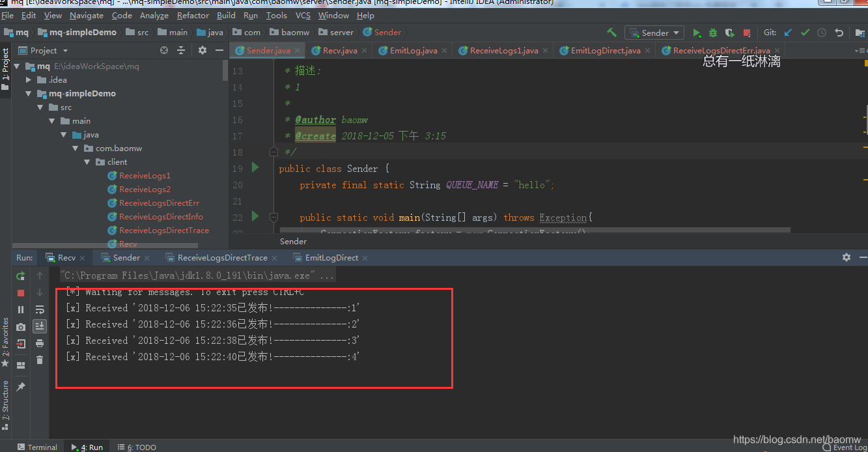This screenshot has width=868, height=452.
Task: Collapse the src folder
Action: (x=40, y=107)
